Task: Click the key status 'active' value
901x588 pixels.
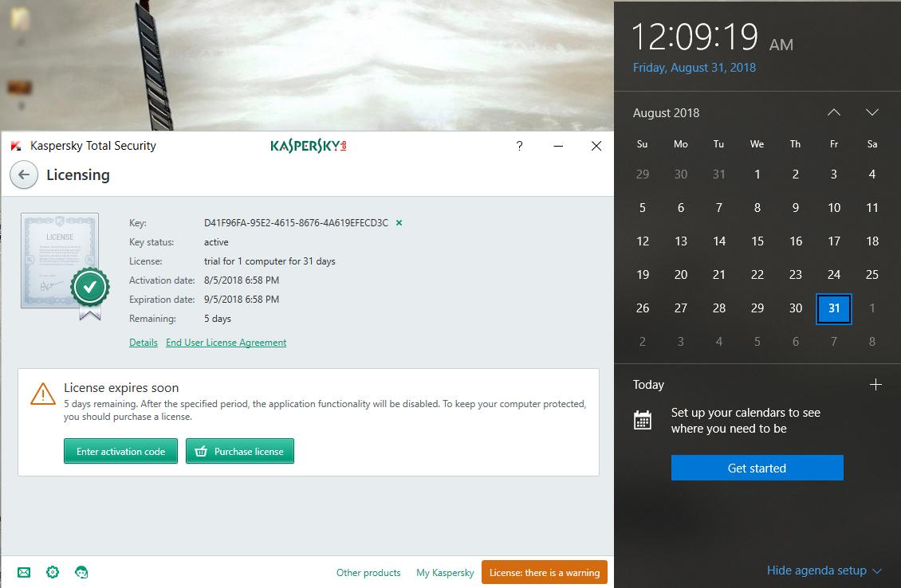Action: (216, 242)
